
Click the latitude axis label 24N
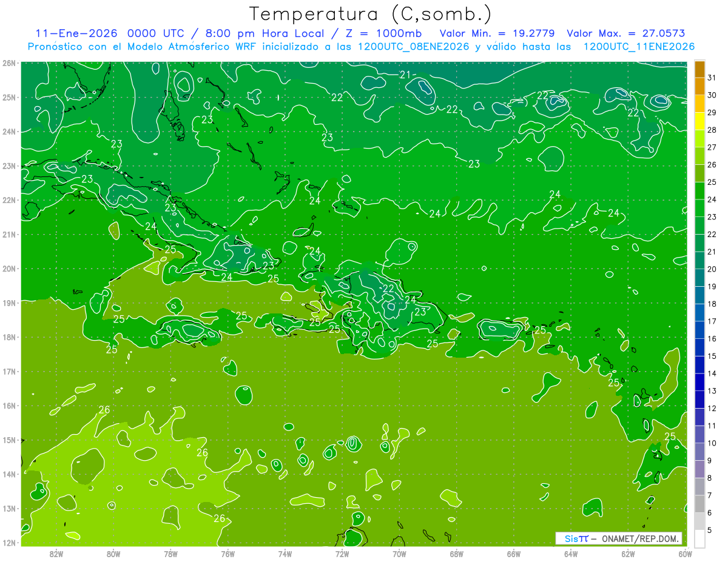(x=8, y=131)
